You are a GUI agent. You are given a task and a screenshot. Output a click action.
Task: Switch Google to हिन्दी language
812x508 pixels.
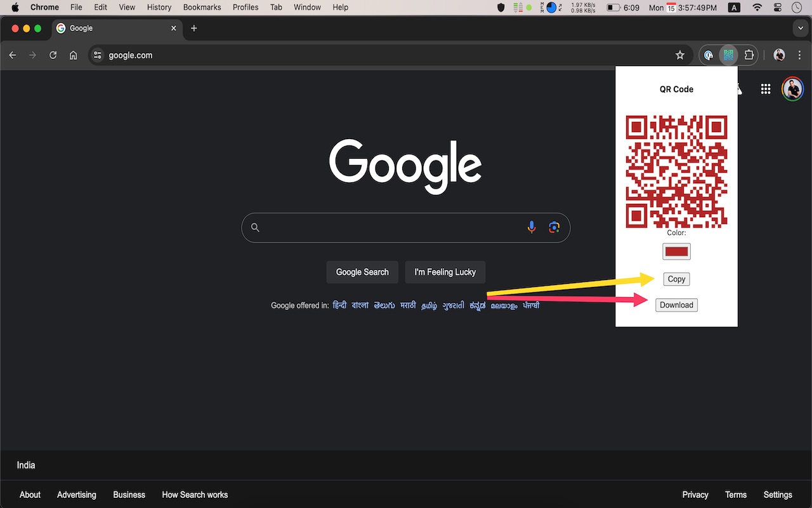click(x=339, y=305)
